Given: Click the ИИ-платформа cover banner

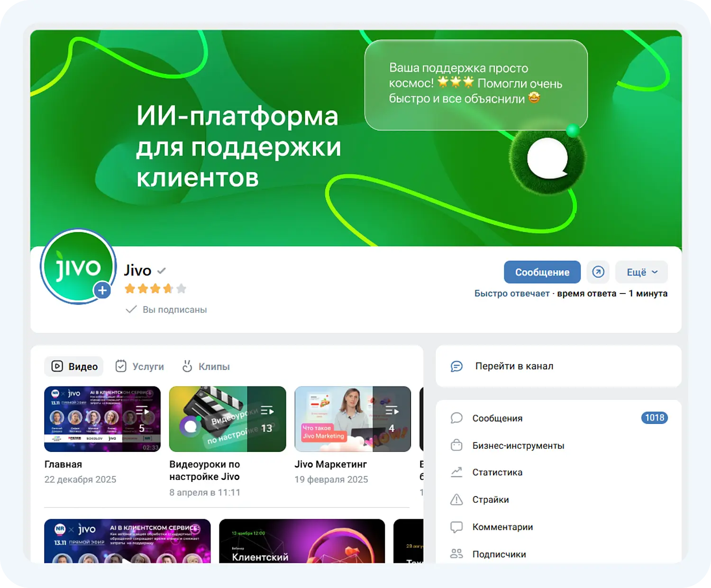Looking at the screenshot, I should 356,138.
